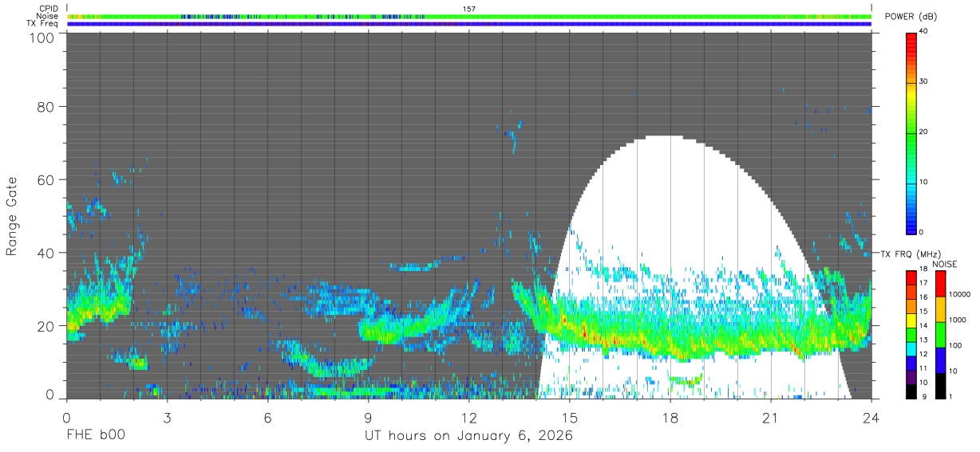Click UT hour tick label '21'
The image size is (980, 452).
tap(771, 418)
